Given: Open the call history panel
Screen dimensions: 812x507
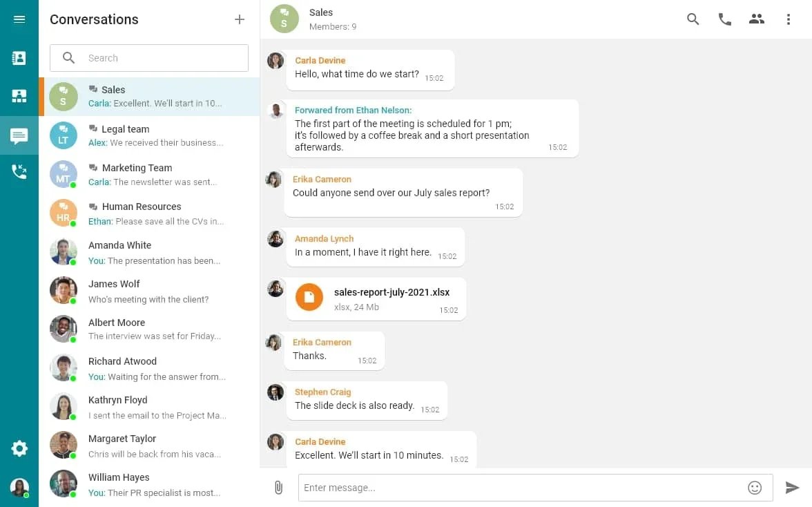Looking at the screenshot, I should coord(19,172).
